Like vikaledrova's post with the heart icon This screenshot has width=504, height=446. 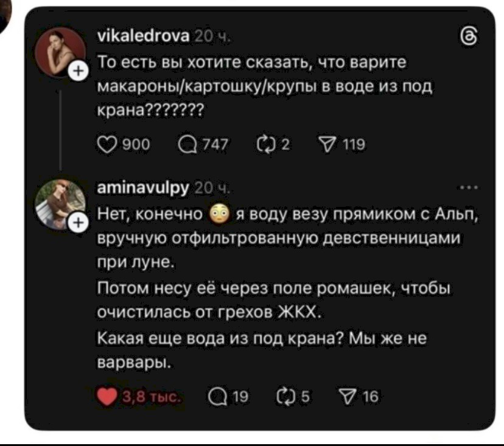tap(105, 144)
